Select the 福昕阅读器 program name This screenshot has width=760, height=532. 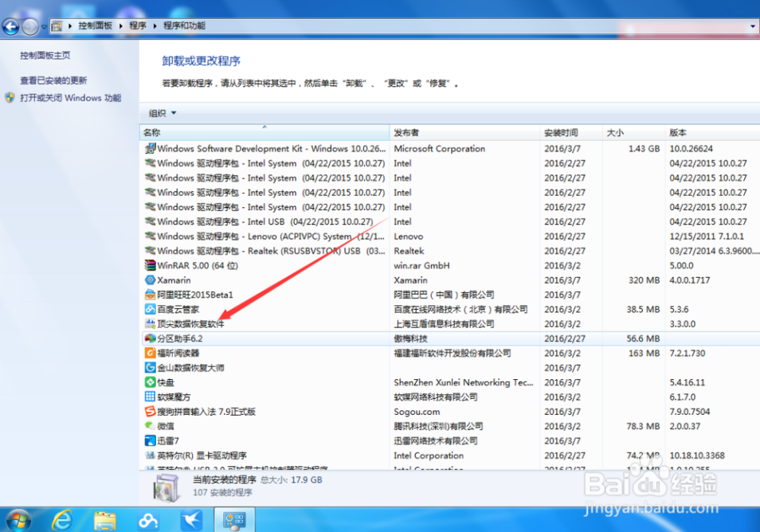tap(178, 354)
